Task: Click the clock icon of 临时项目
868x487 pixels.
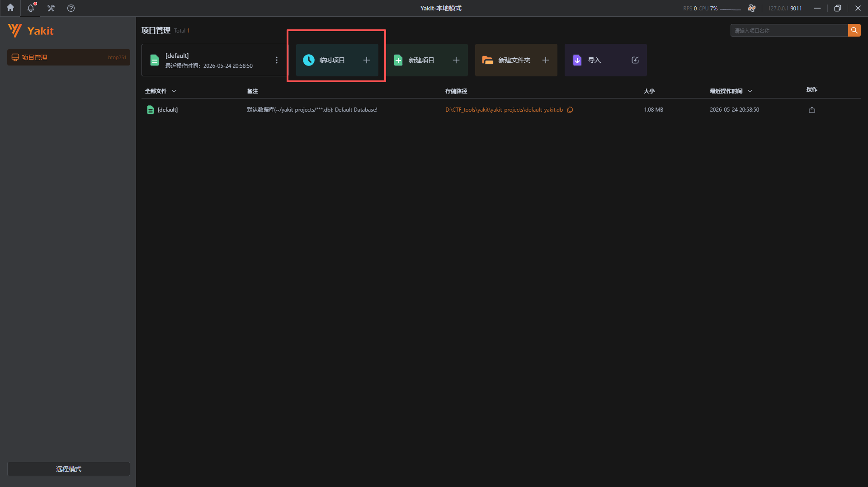Action: click(x=309, y=60)
